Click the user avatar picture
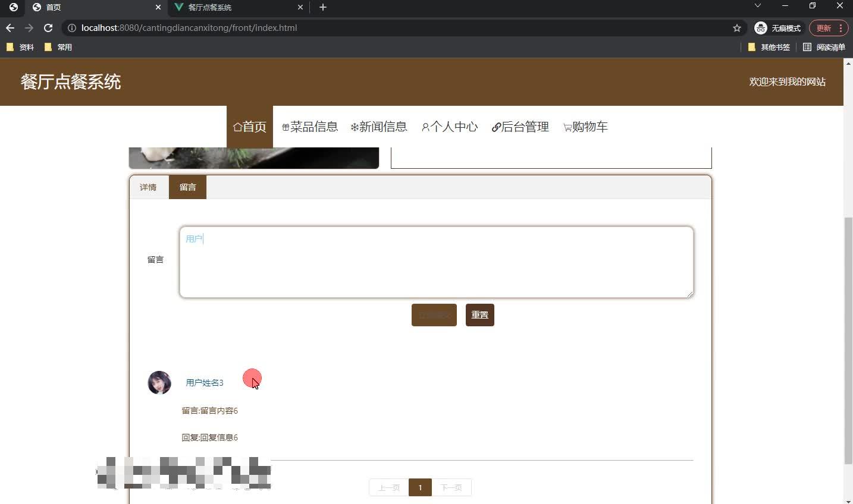This screenshot has height=504, width=853. point(159,383)
